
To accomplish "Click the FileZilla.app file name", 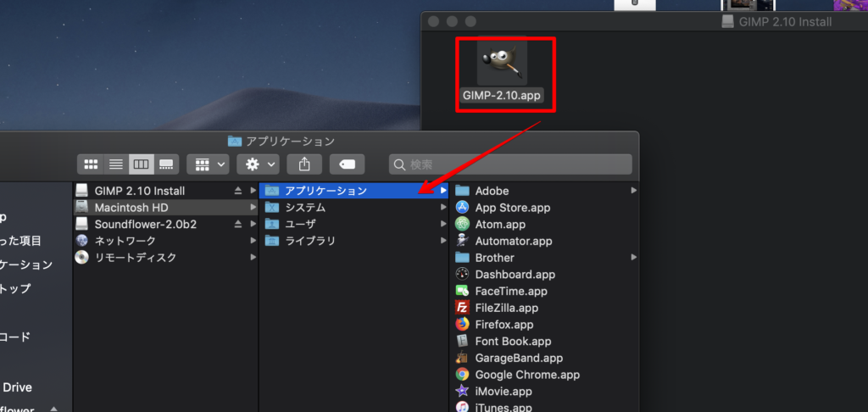I will coord(507,308).
